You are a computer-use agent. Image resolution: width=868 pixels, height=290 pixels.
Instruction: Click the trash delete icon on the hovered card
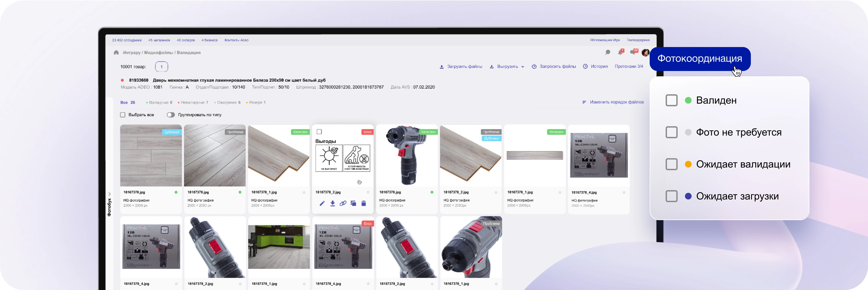pyautogui.click(x=364, y=203)
